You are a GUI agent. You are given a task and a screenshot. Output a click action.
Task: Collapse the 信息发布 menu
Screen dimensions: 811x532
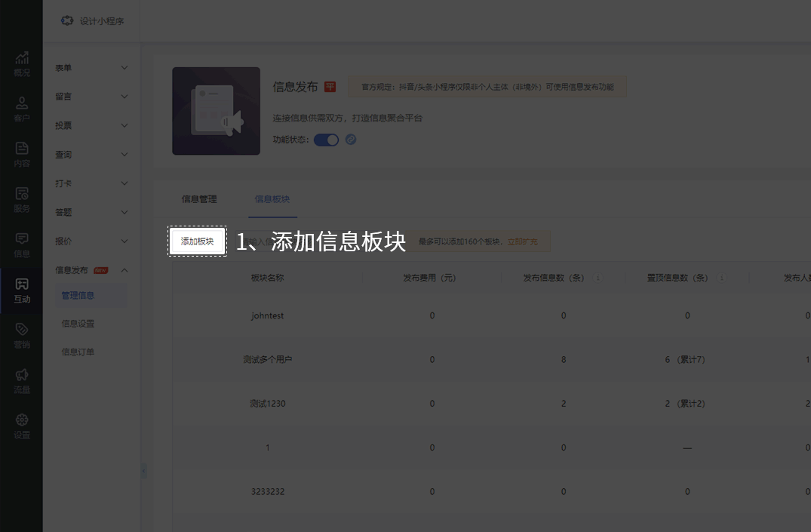click(91, 269)
